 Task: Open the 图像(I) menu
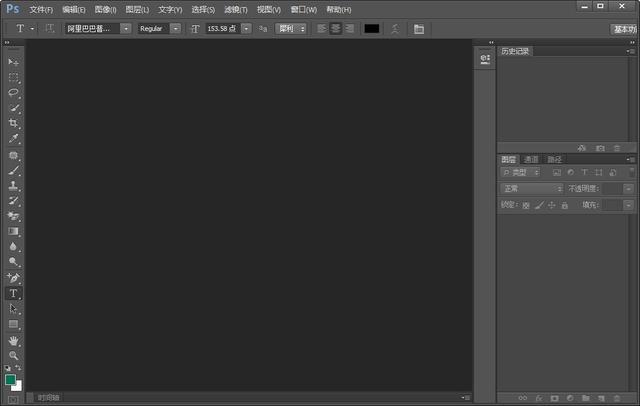coord(105,9)
